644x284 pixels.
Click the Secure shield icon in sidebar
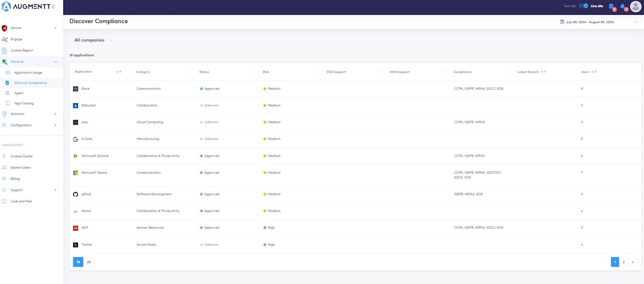coord(5,28)
